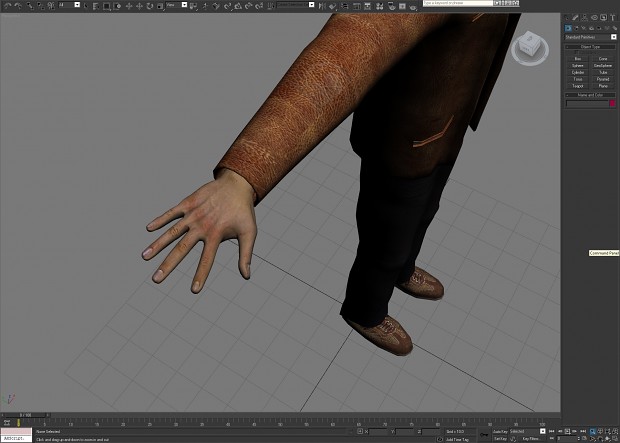Viewport: 620px width, 443px height.
Task: Open the Curve Editor icon
Action: tap(357, 6)
